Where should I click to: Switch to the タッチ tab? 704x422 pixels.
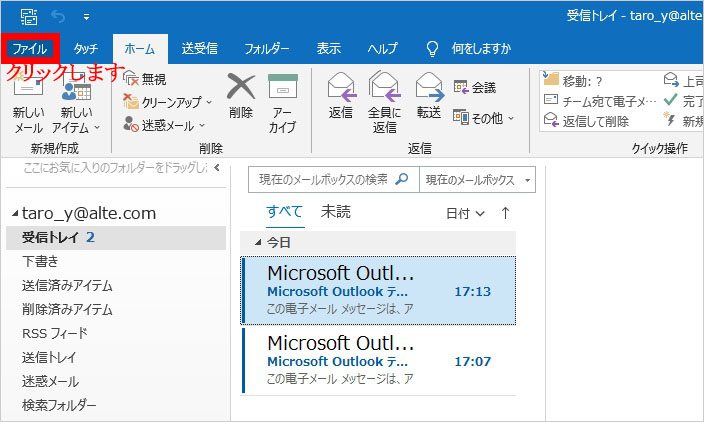pos(86,48)
